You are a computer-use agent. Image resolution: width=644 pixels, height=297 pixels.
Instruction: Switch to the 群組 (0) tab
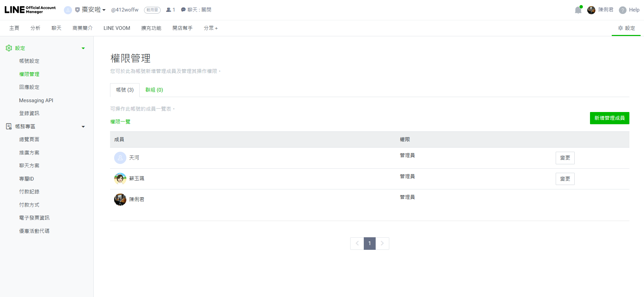tap(154, 90)
